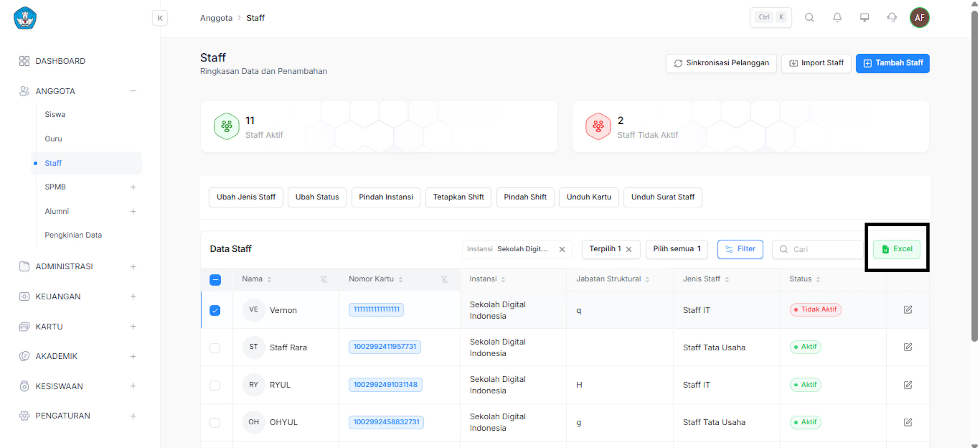Expand the KEUANGAN menu plus icon
The image size is (980, 448).
(x=133, y=296)
